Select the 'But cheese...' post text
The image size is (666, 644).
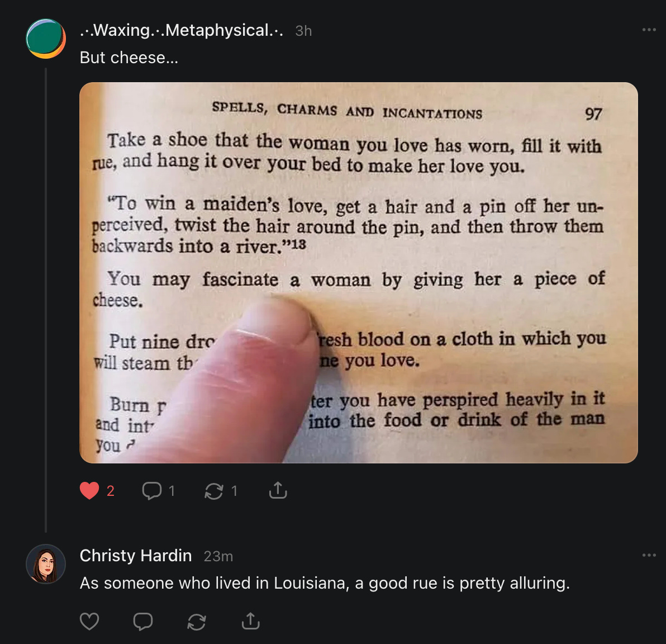coord(129,58)
